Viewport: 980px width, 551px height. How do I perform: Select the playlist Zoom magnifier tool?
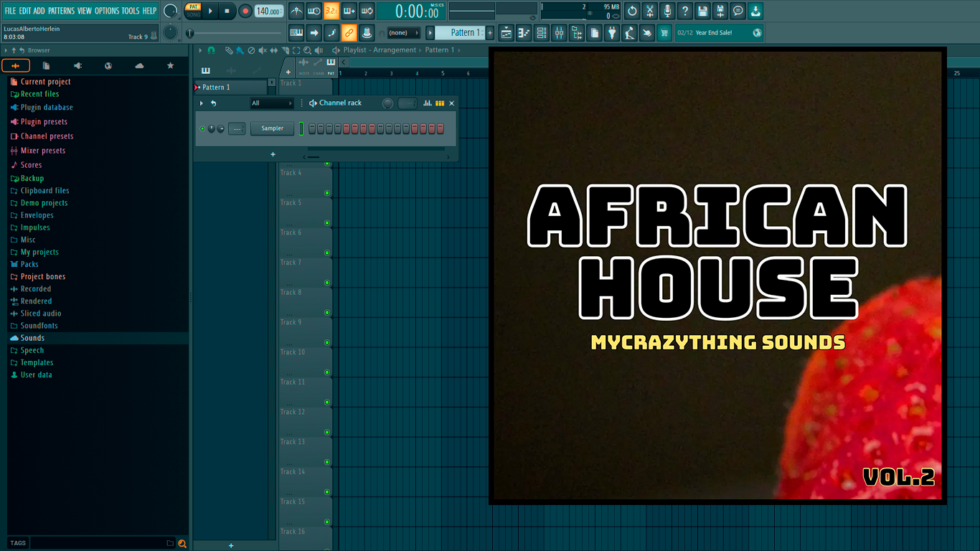(x=307, y=50)
